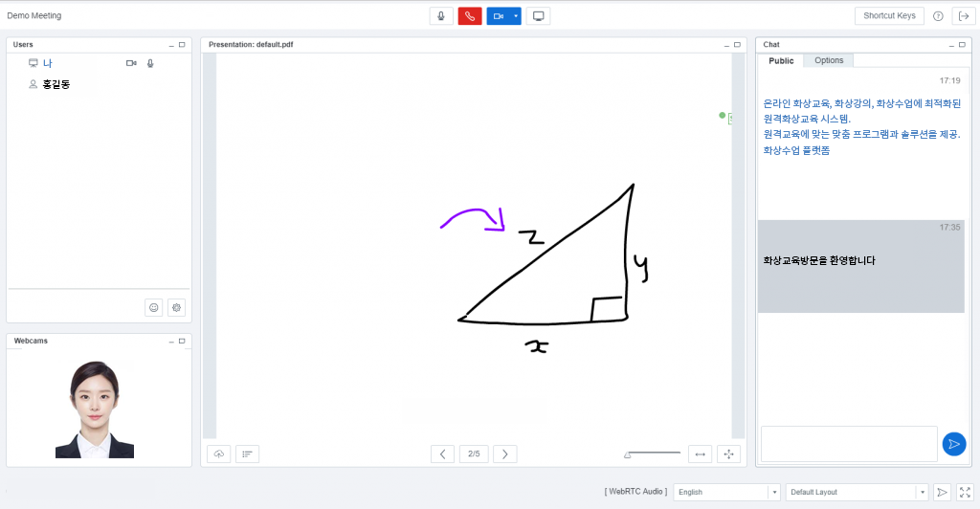
Task: Click the Shortcut Keys button
Action: [x=889, y=15]
